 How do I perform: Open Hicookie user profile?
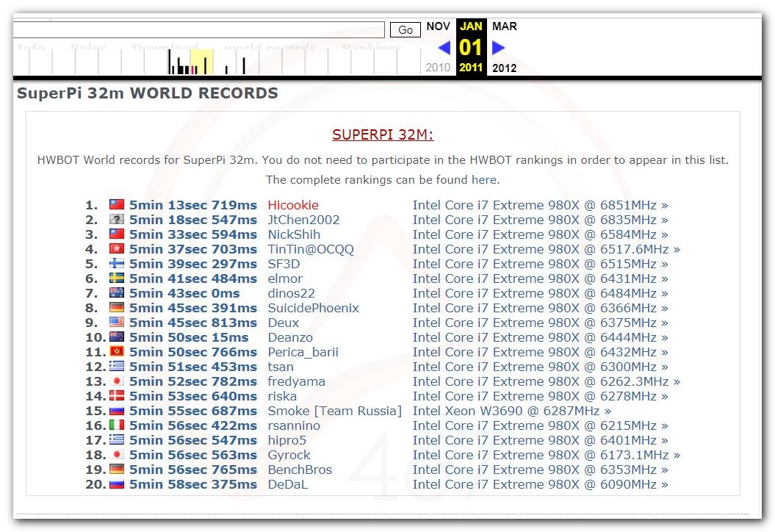tap(293, 205)
